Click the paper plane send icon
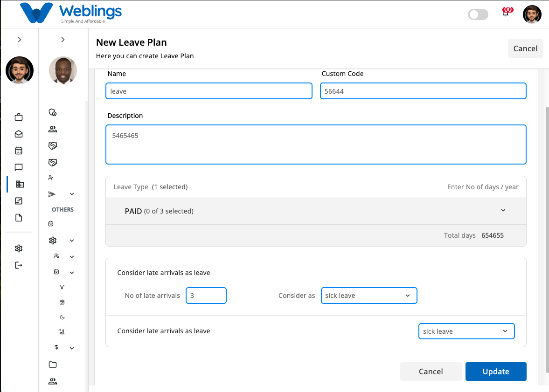 coord(52,194)
